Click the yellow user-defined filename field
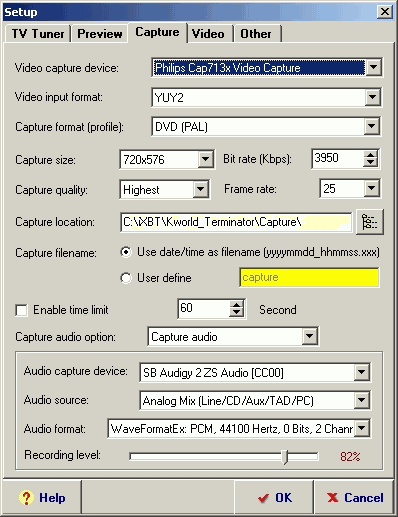This screenshot has height=517, width=398. click(x=309, y=277)
